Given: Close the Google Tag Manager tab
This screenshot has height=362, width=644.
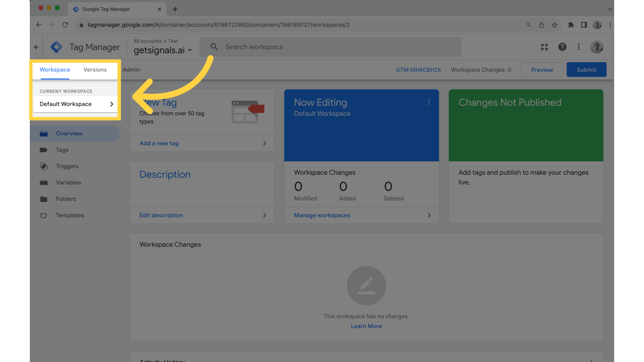Looking at the screenshot, I should coord(159,9).
